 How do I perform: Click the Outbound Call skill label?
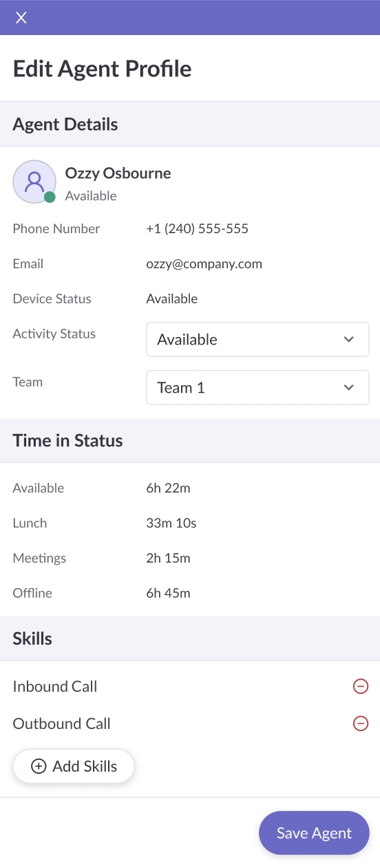tap(61, 724)
